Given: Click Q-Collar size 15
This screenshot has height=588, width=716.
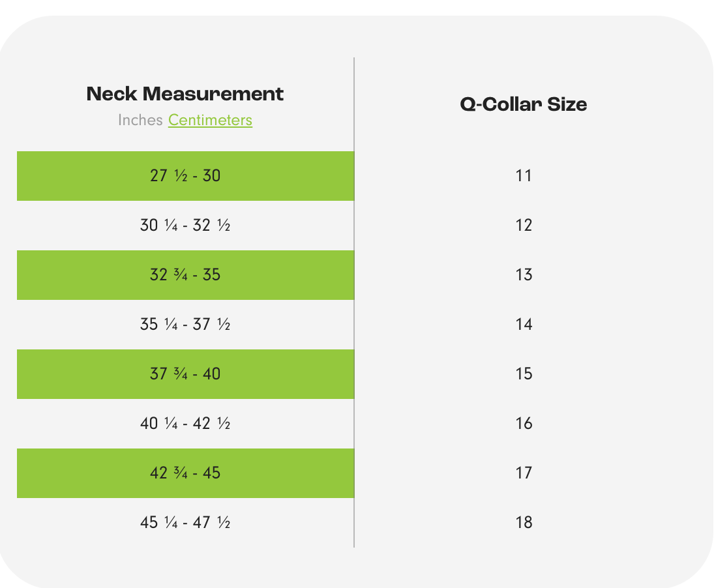Looking at the screenshot, I should [x=524, y=374].
